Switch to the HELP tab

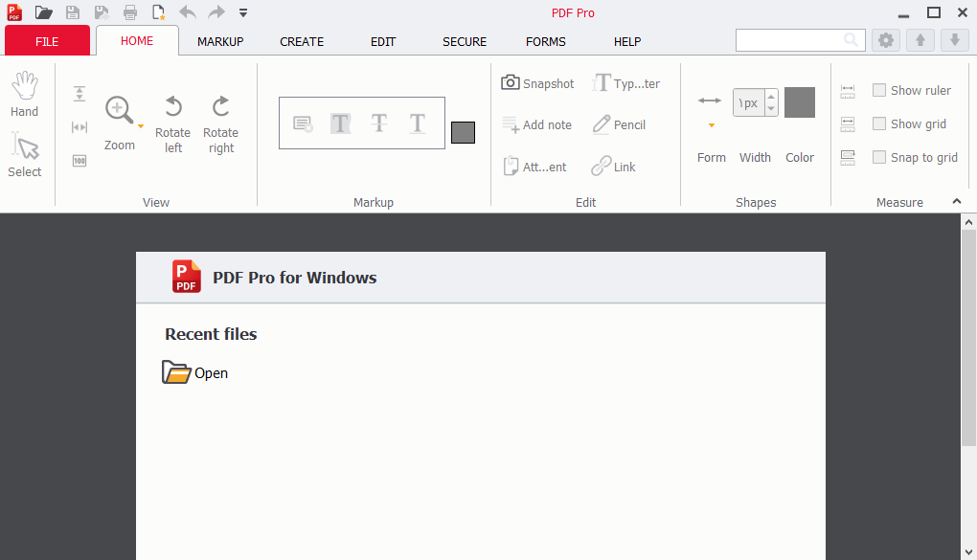627,42
